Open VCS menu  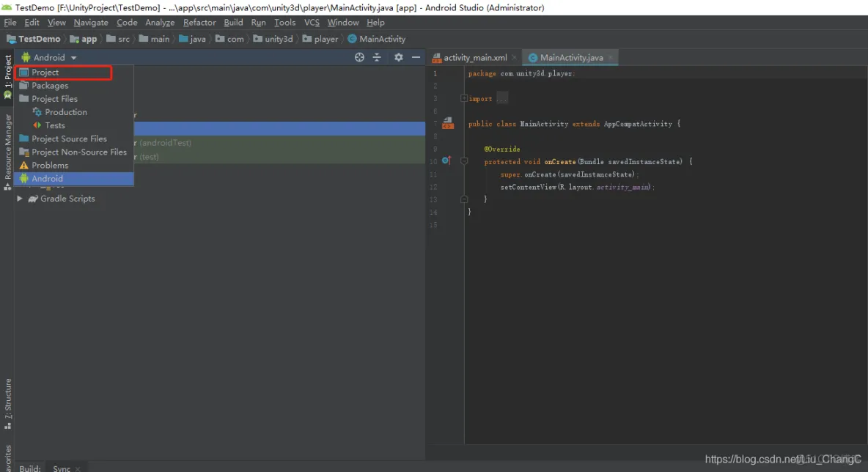coord(312,23)
